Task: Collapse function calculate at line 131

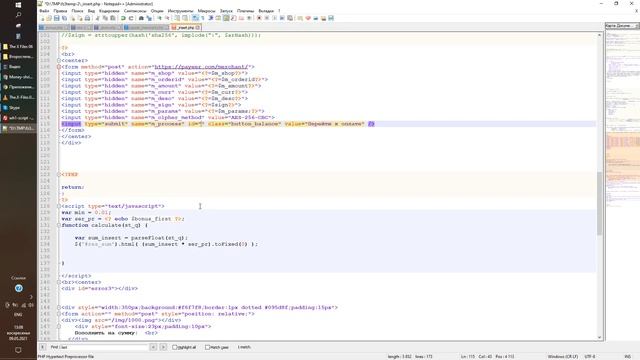Action: pos(59,225)
